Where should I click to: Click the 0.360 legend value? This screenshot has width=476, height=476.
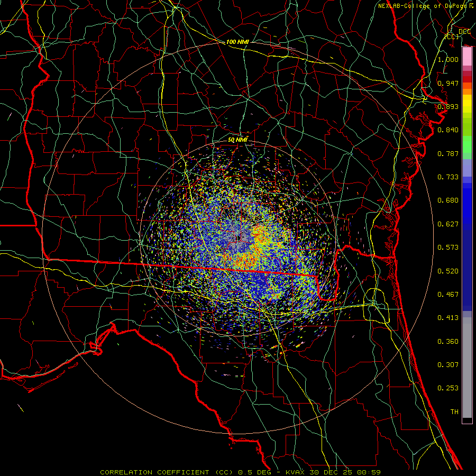tap(448, 342)
